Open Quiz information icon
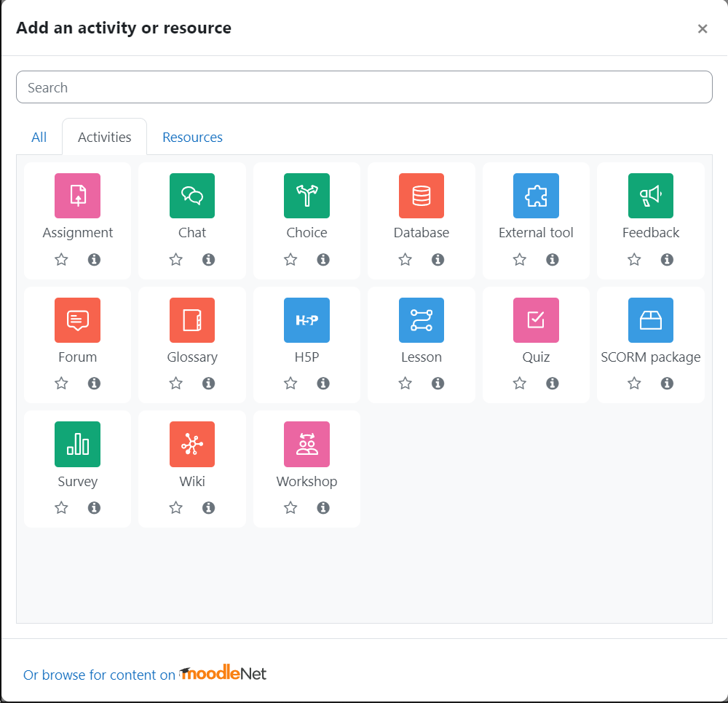Viewport: 728px width, 703px height. point(552,383)
